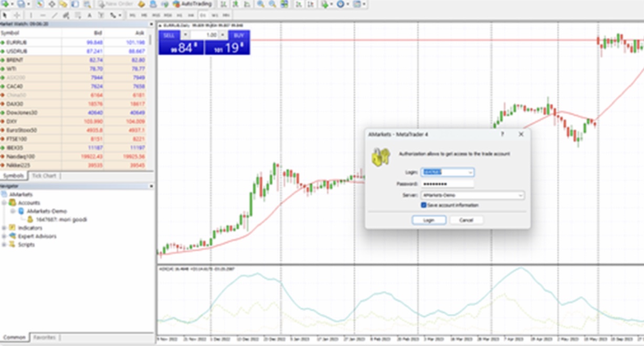
Task: Select the horizontal line drawing tool
Action: tap(43, 15)
